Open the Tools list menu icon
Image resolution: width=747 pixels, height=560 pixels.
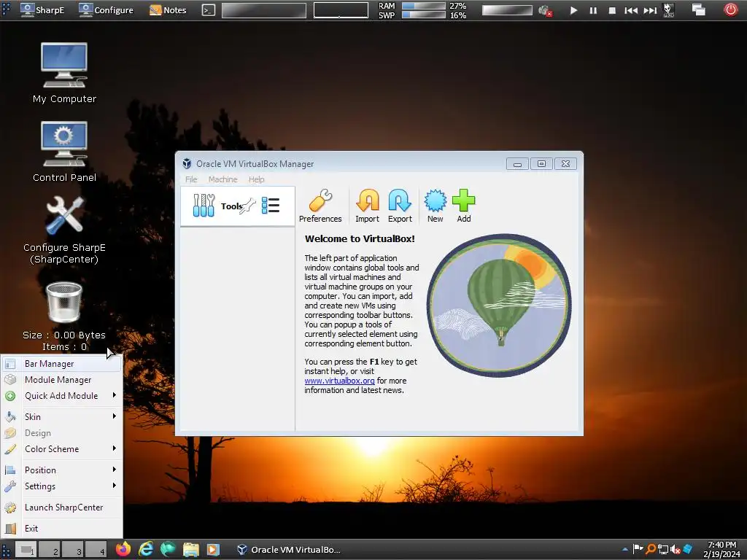(x=271, y=206)
